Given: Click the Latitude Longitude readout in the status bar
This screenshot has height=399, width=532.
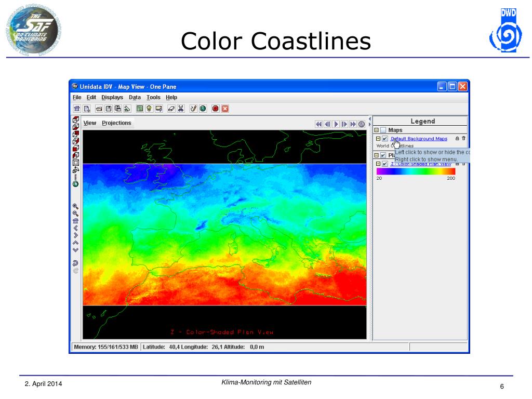Looking at the screenshot, I should coord(203,347).
